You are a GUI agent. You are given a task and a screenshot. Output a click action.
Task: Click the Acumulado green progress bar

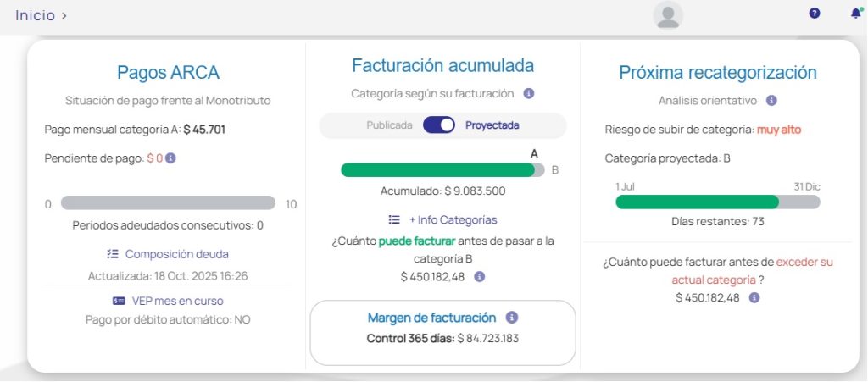438,170
